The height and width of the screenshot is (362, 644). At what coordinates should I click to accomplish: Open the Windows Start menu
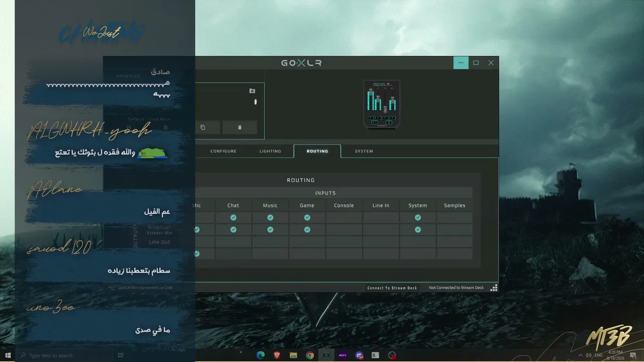8,355
